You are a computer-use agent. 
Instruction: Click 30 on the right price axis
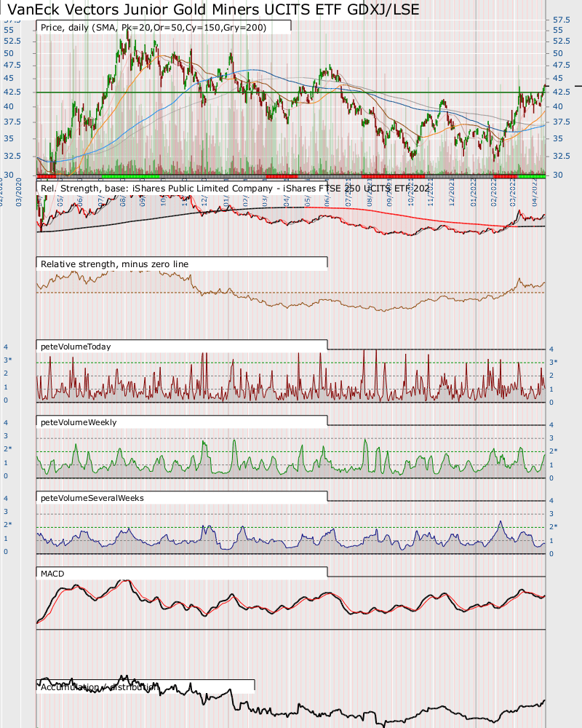pyautogui.click(x=557, y=175)
